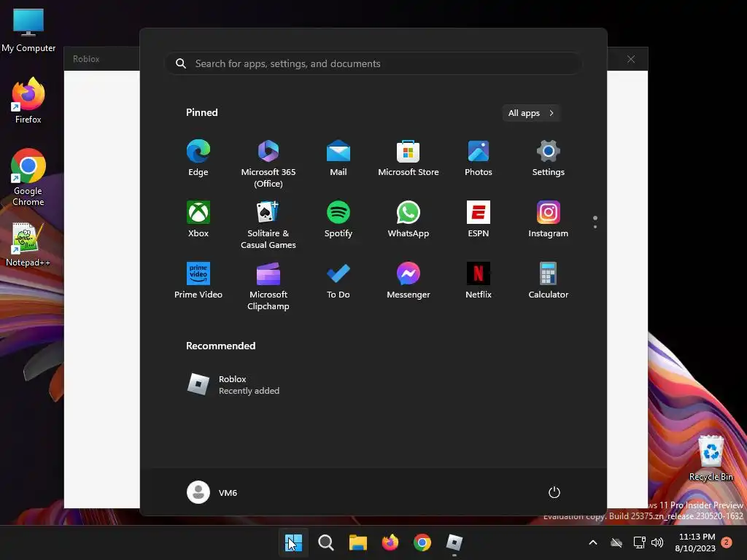Open the network tray icon
This screenshot has width=747, height=560.
point(639,542)
